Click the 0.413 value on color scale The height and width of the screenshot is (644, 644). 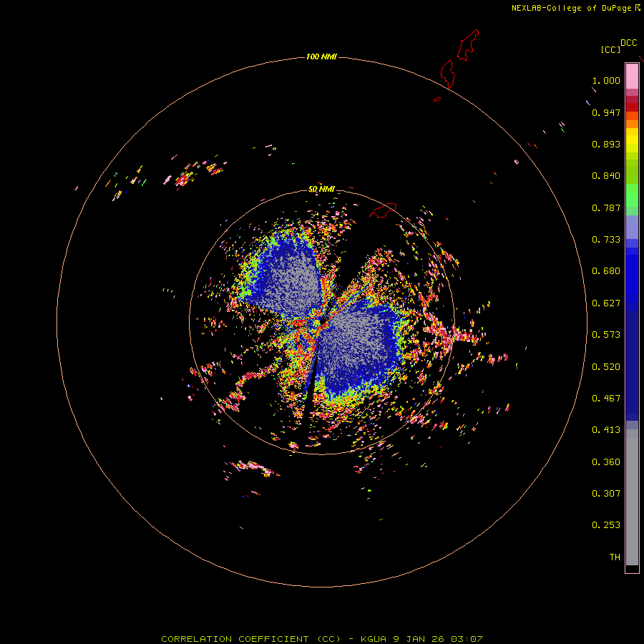(606, 430)
